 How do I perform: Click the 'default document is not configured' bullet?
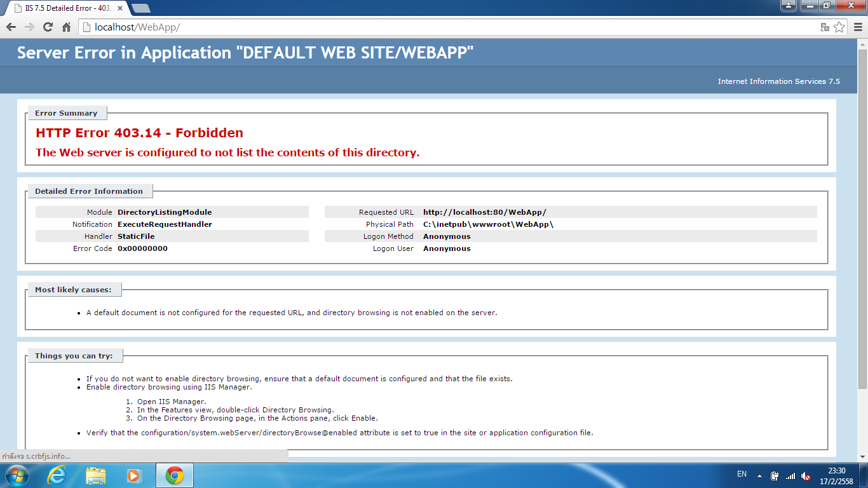click(292, 313)
